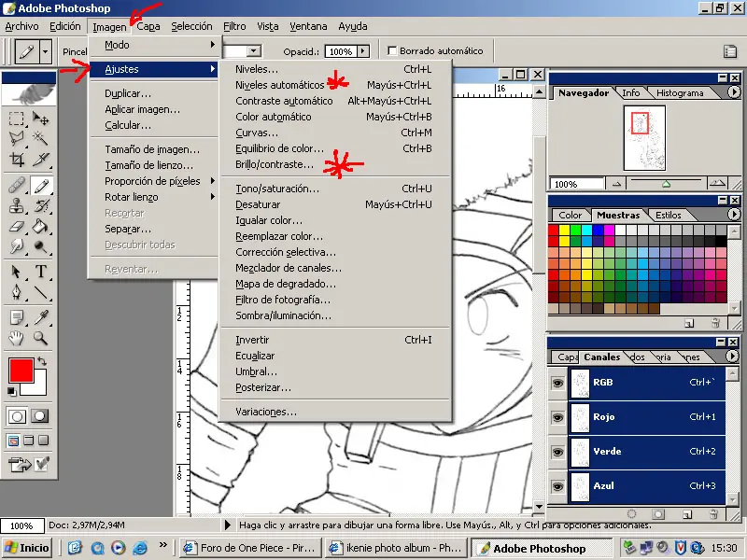
Task: Select the Eyedropper tool
Action: [x=41, y=317]
